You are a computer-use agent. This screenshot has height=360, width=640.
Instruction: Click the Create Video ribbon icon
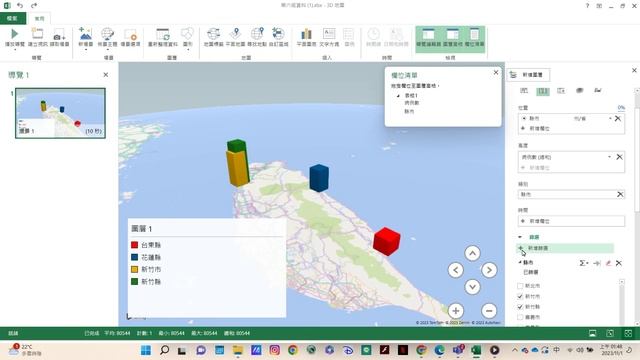38,34
